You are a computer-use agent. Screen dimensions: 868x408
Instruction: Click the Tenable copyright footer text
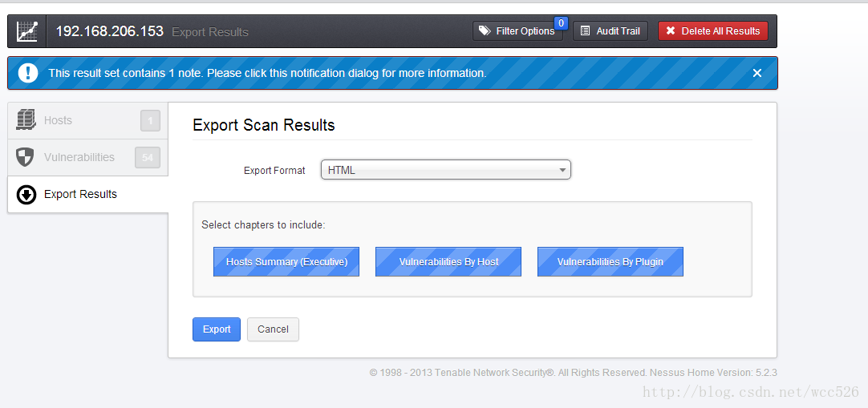pyautogui.click(x=574, y=374)
